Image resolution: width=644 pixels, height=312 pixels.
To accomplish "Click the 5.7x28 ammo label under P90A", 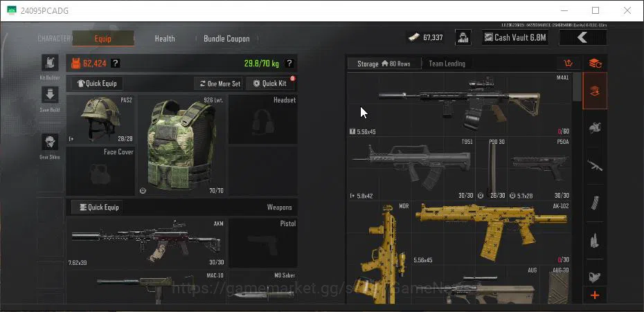I will coord(526,196).
